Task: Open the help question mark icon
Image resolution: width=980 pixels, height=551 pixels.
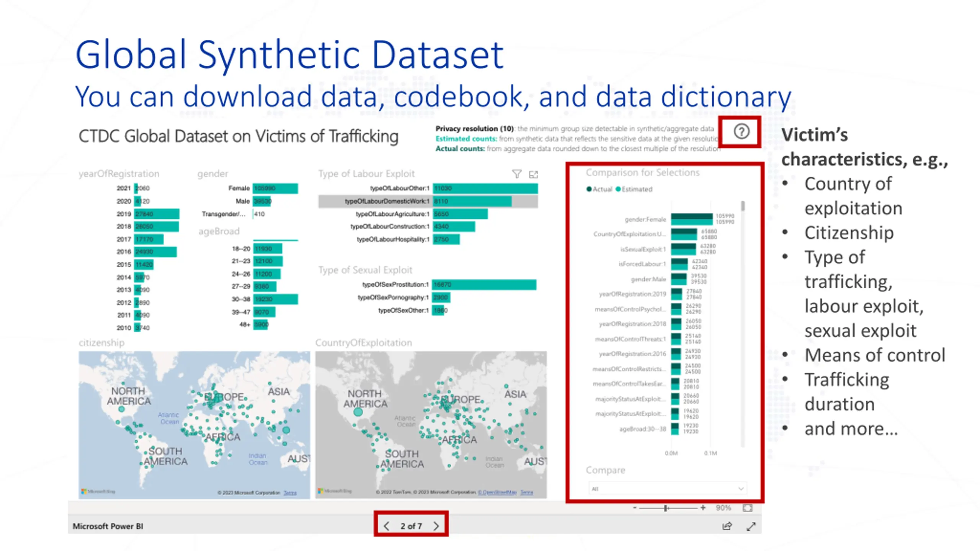Action: [x=741, y=132]
